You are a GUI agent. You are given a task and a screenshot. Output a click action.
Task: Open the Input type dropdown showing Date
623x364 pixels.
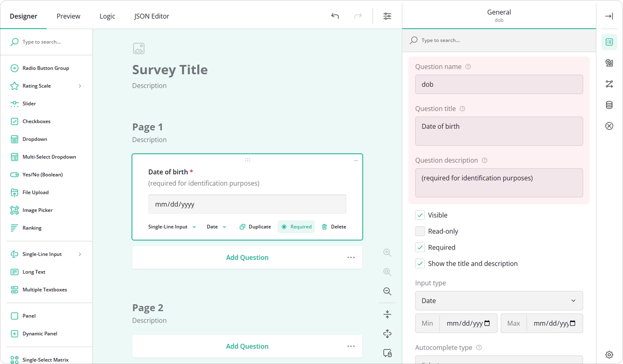click(x=499, y=301)
